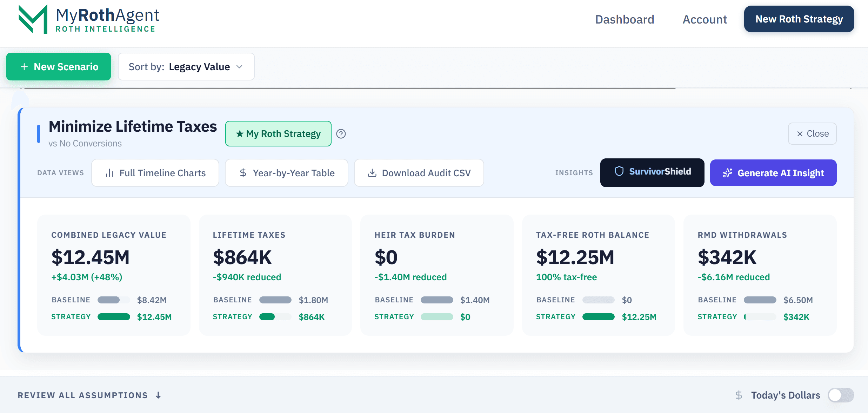
Task: Click the Combined Legacy baseline value $8.42M
Action: click(152, 300)
